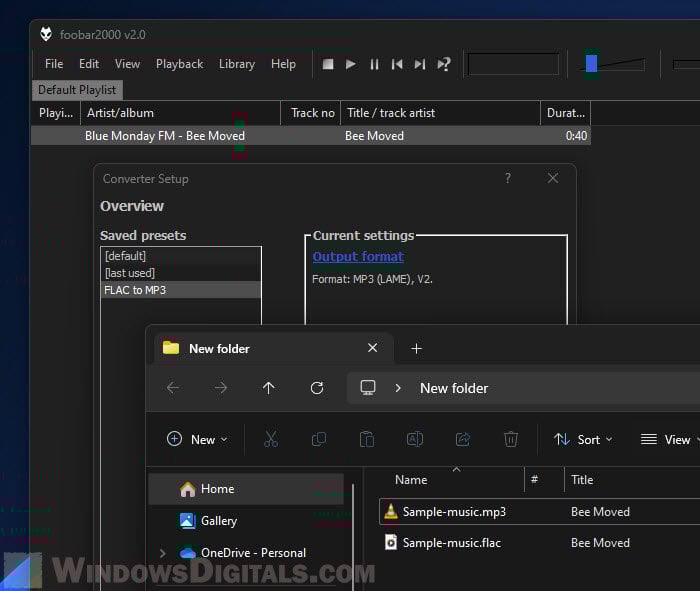700x591 pixels.
Task: Close the New folder Explorer tab
Action: (x=372, y=348)
